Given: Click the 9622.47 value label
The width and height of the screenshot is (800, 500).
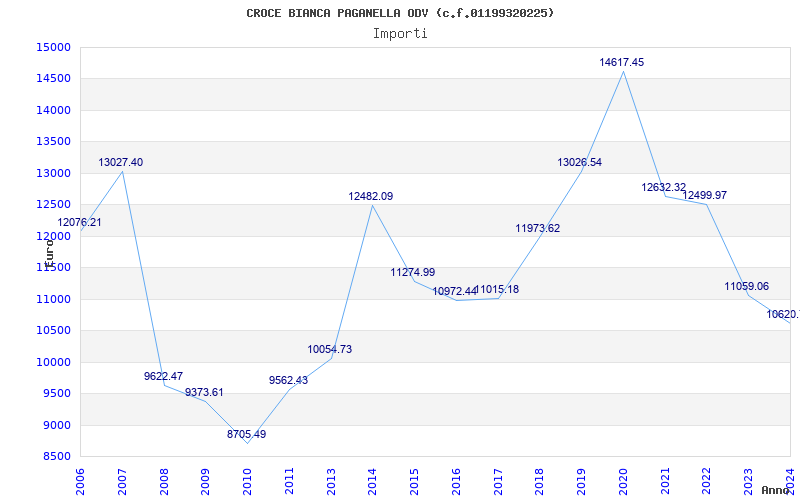Looking at the screenshot, I should tap(163, 376).
